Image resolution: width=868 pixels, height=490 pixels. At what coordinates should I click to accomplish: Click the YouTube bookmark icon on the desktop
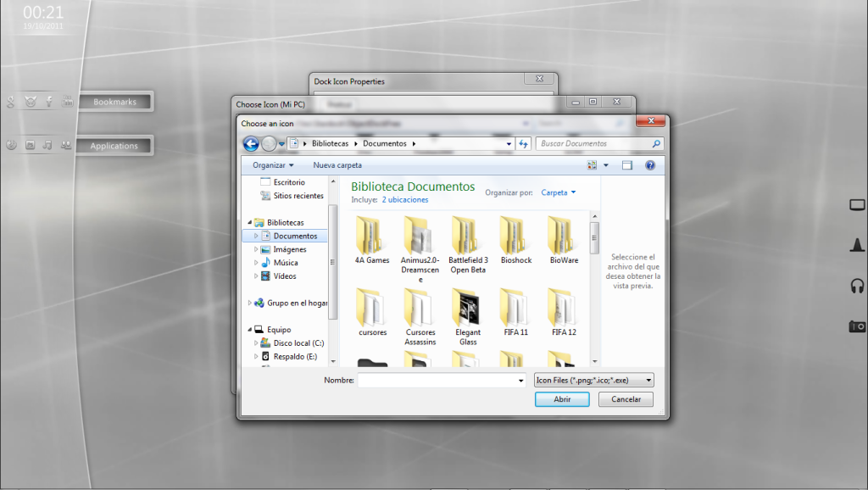tap(68, 102)
